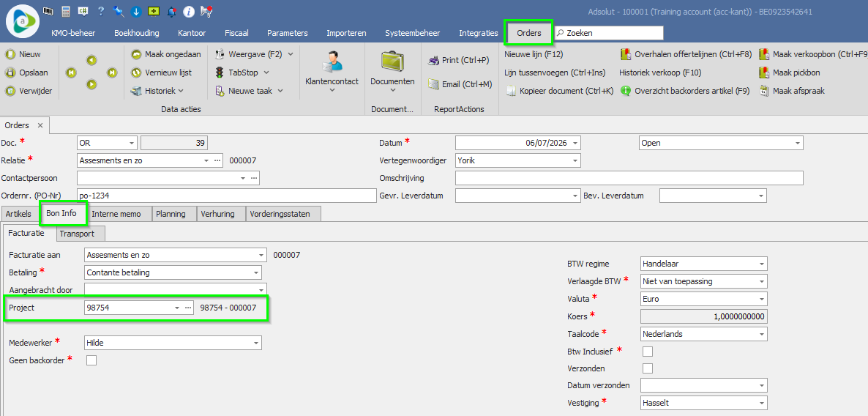Open the Vertegenwoordiger dropdown
Screen dimensions: 868x416
click(576, 160)
